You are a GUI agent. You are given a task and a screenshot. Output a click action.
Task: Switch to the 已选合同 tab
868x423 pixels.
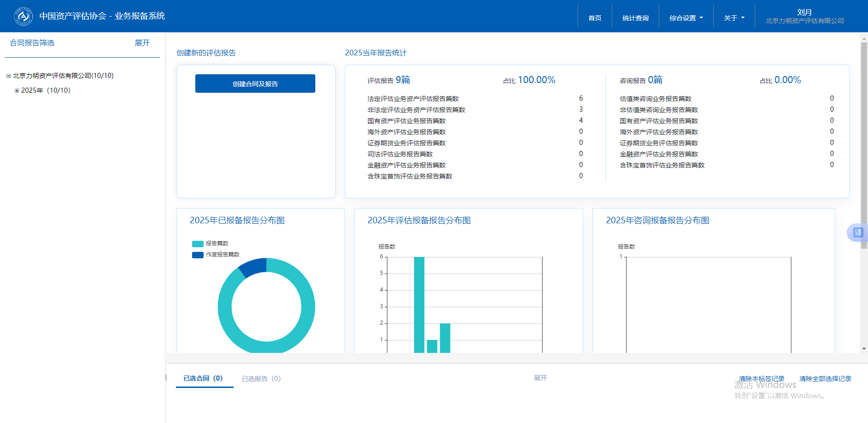point(203,378)
